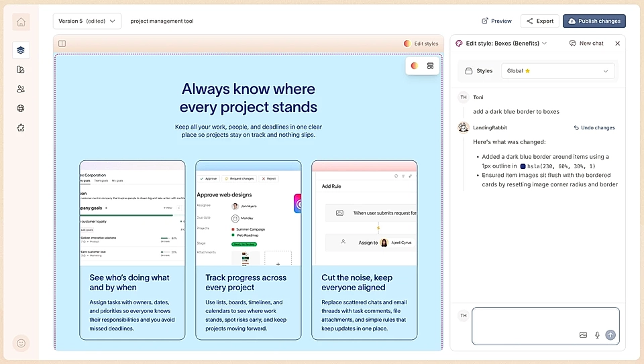The width and height of the screenshot is (644, 364).
Task: Click the Replace scattered chats description
Action: tap(364, 315)
